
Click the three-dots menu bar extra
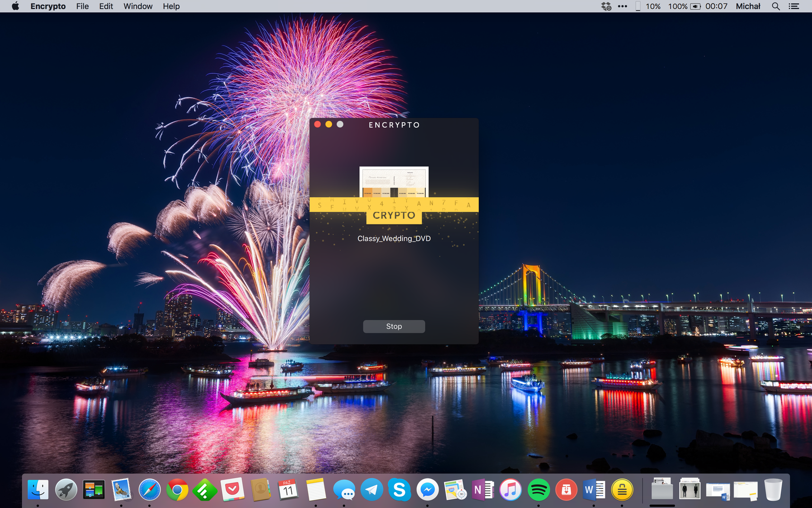(x=623, y=6)
